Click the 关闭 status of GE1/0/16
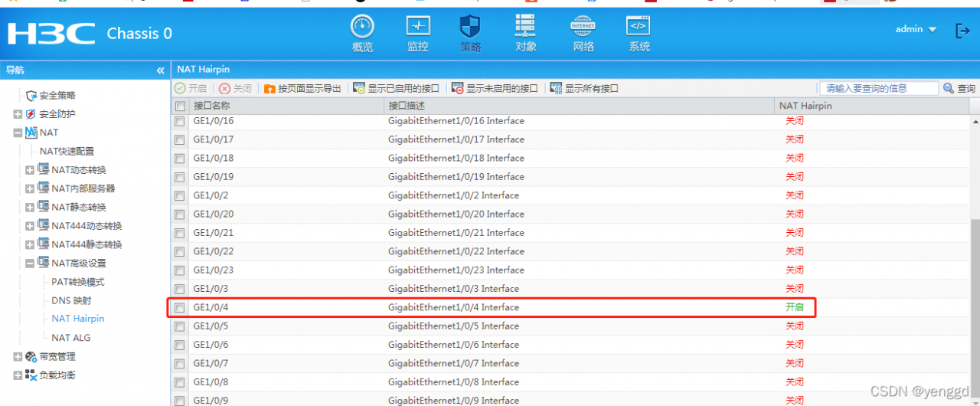980x406 pixels. (795, 121)
